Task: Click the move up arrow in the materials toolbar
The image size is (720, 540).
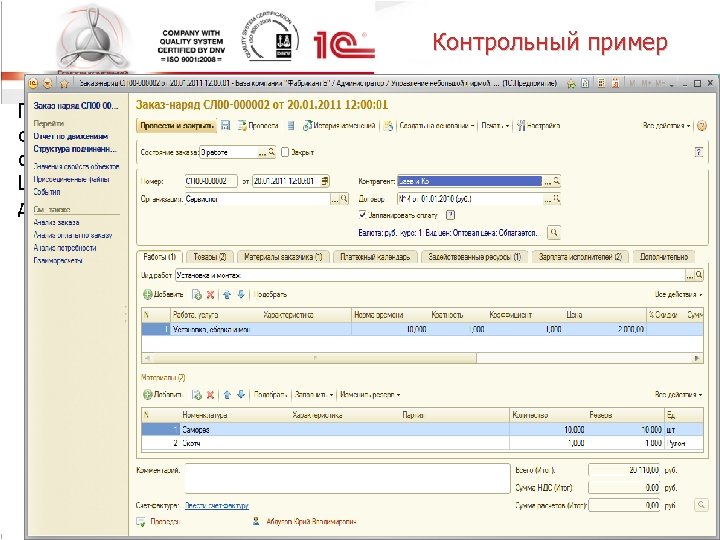Action: pos(227,395)
